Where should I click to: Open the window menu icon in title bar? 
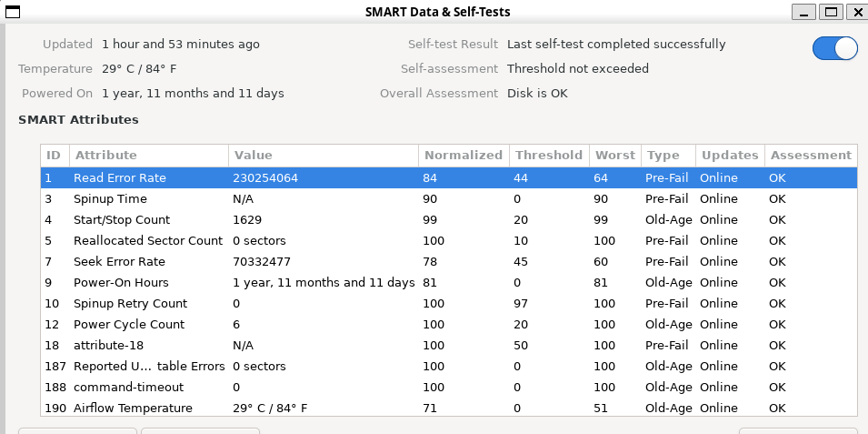(x=13, y=11)
